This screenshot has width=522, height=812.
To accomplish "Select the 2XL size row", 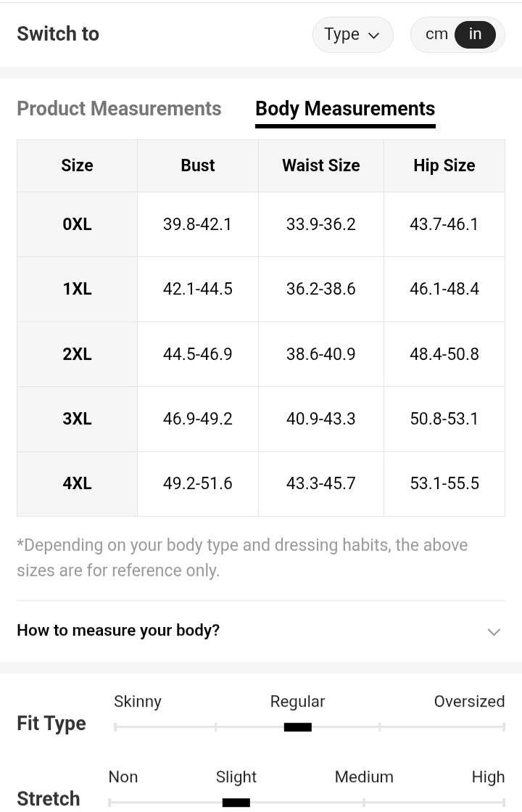I will point(77,354).
